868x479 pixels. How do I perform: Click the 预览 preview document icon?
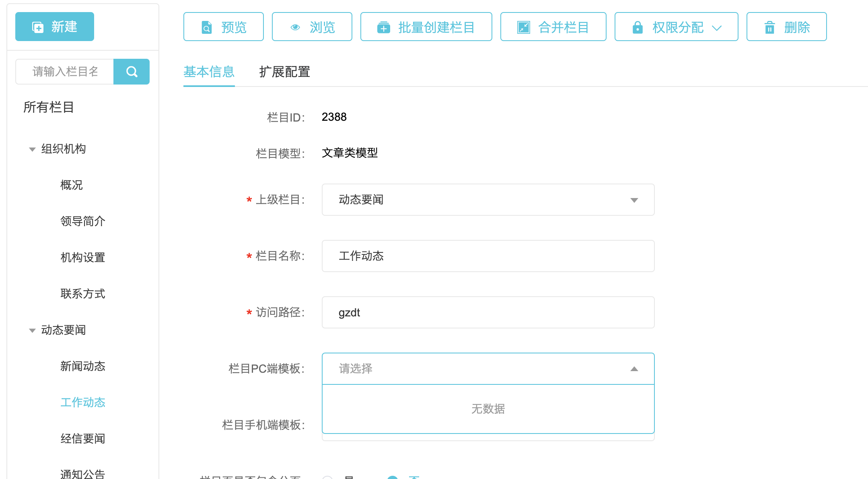tap(206, 27)
